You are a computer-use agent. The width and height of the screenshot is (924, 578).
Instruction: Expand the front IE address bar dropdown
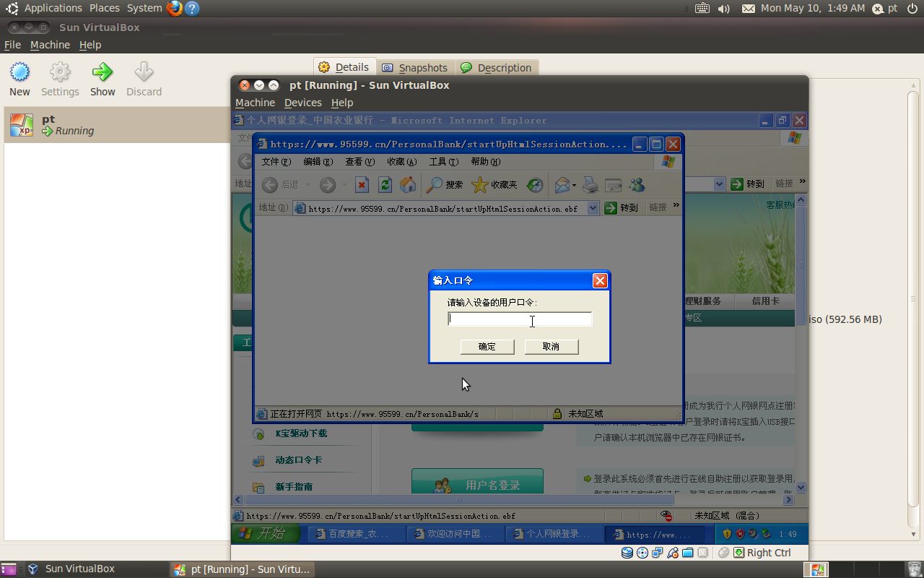point(593,208)
